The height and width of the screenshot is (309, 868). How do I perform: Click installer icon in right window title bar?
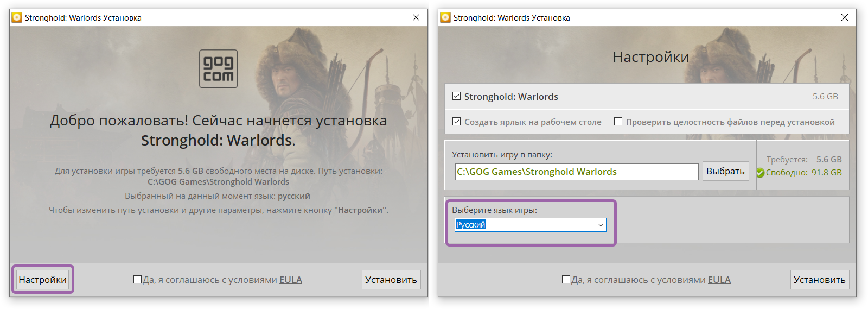446,17
